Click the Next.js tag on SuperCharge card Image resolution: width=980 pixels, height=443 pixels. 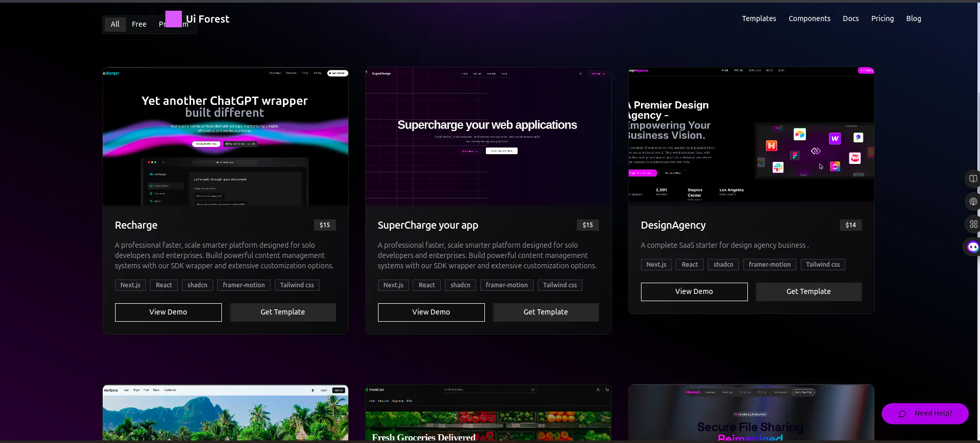(393, 285)
